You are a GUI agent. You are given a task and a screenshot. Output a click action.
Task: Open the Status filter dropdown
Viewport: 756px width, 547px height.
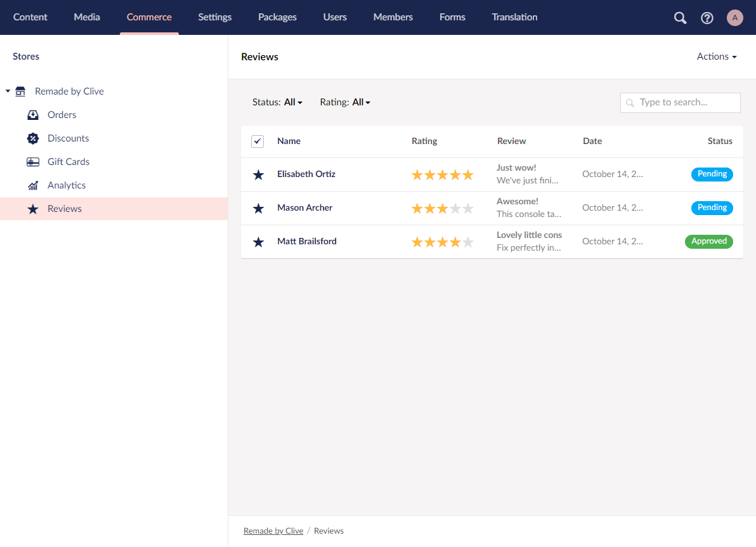coord(293,102)
